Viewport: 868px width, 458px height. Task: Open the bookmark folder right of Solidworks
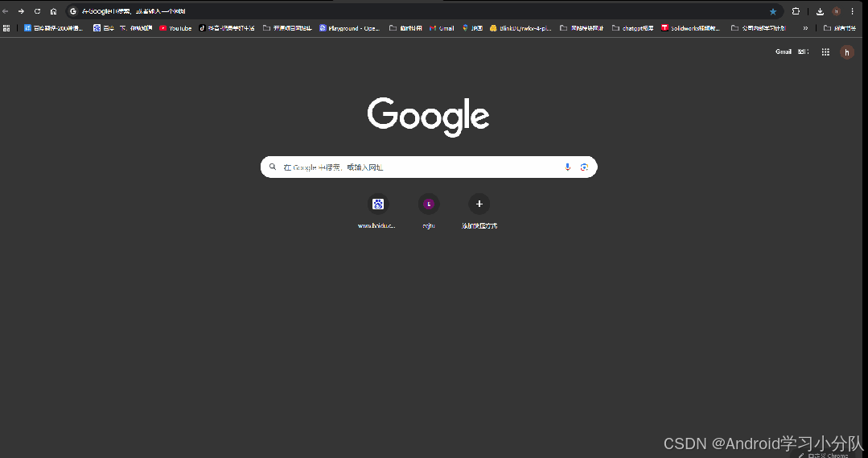pyautogui.click(x=759, y=27)
